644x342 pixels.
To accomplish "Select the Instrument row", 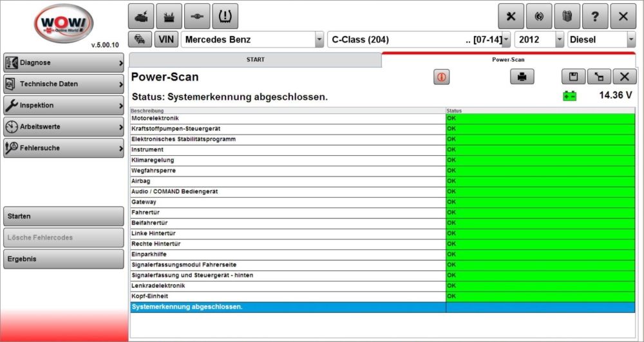I will [x=383, y=150].
